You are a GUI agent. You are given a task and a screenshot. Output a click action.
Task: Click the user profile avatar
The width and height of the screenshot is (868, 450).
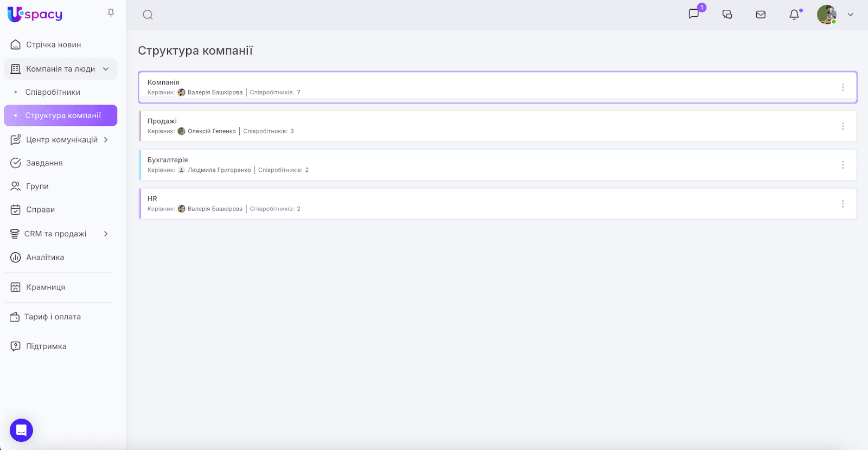tap(826, 15)
